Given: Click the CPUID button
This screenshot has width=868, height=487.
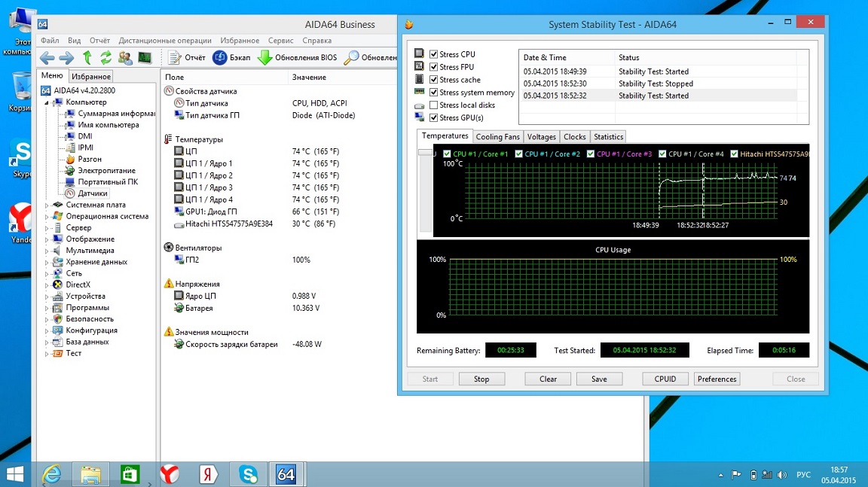Looking at the screenshot, I should (665, 379).
